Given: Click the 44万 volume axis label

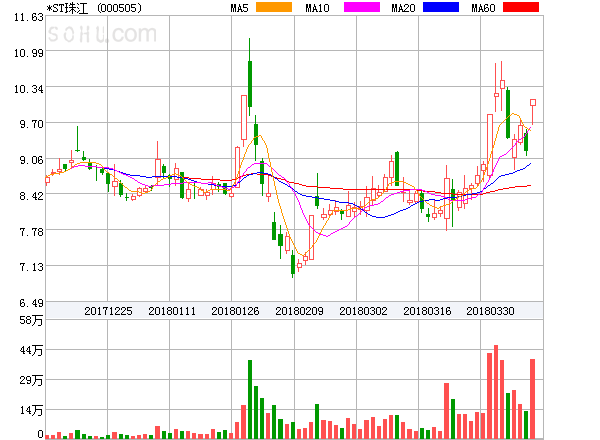Looking at the screenshot, I should 31,350.
